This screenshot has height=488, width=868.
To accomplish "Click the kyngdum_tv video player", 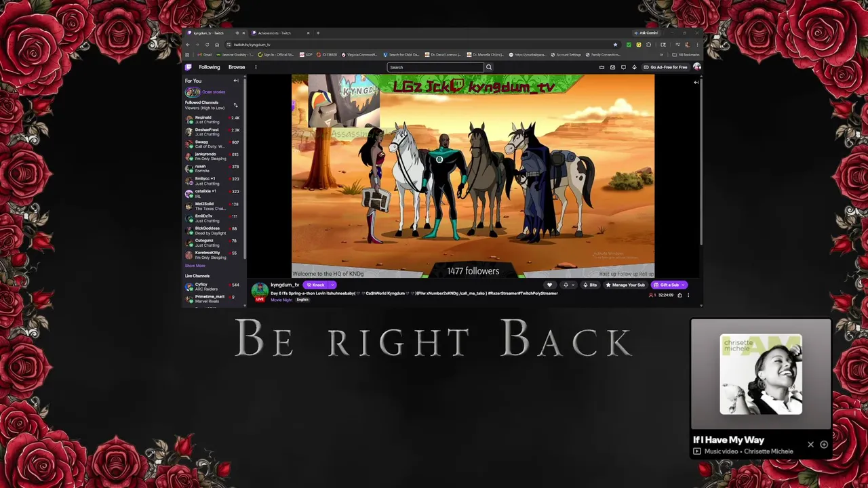I will click(473, 176).
